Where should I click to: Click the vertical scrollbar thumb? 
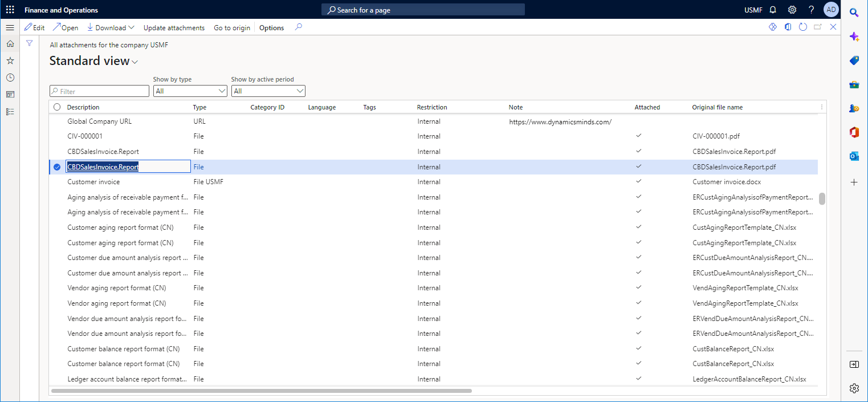pyautogui.click(x=822, y=198)
